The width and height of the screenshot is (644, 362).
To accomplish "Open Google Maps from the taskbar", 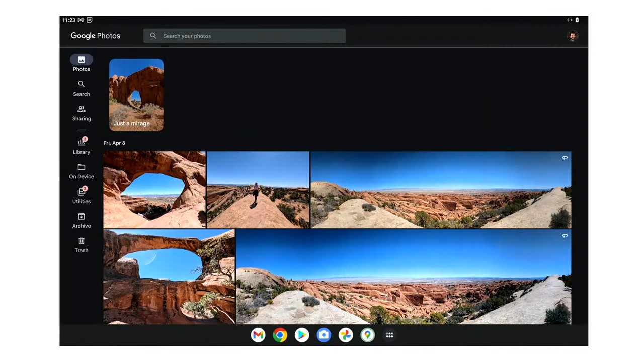I will tap(368, 335).
